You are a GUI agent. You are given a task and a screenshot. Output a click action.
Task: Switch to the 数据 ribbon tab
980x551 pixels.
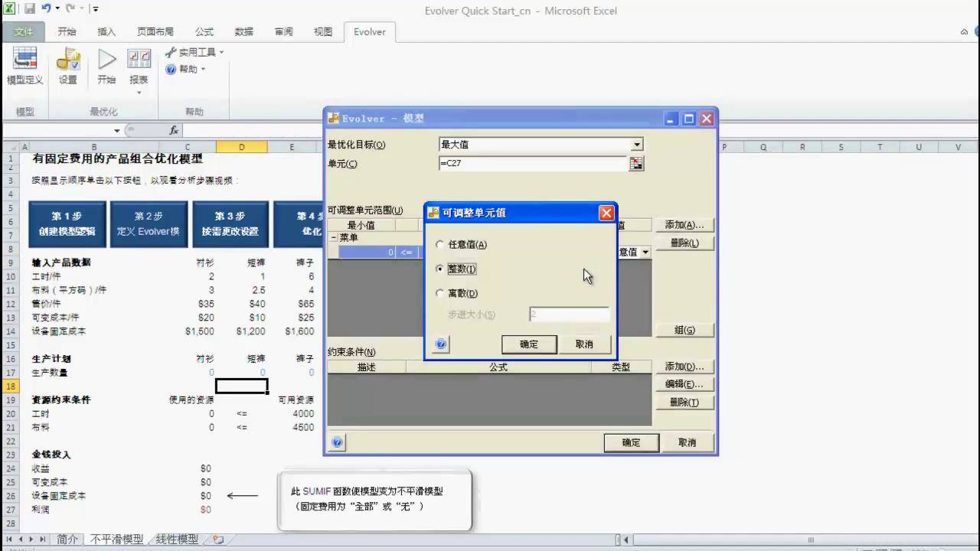[x=244, y=31]
